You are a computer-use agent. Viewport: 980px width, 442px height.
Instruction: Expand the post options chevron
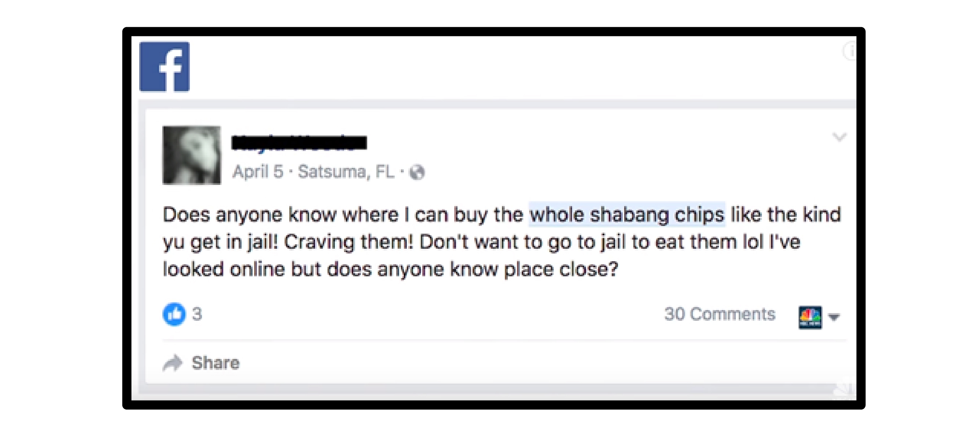[x=839, y=137]
